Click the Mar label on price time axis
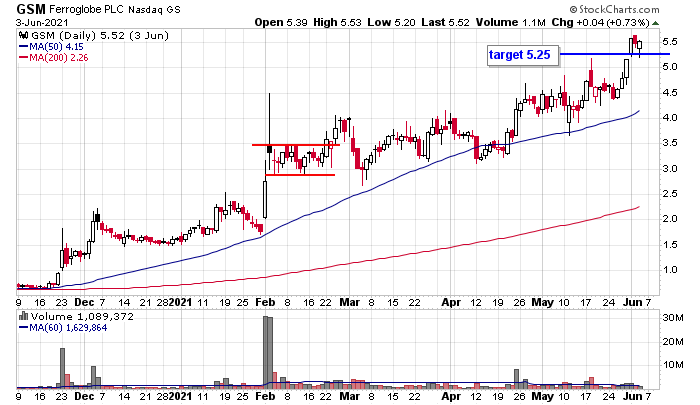The image size is (700, 405). pos(350,303)
